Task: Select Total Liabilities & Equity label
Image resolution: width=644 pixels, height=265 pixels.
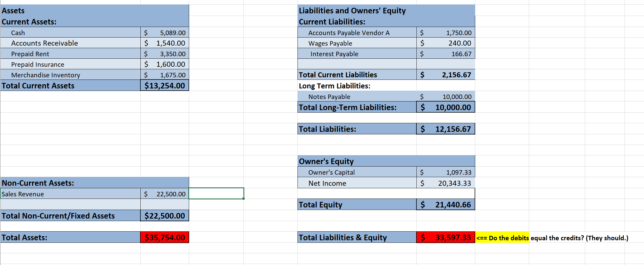Action: [357, 237]
